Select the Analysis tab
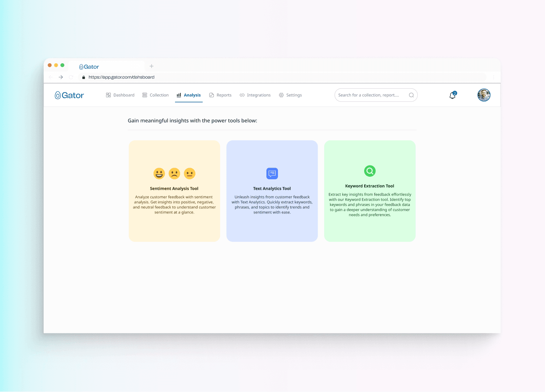This screenshot has width=545, height=392. point(189,95)
